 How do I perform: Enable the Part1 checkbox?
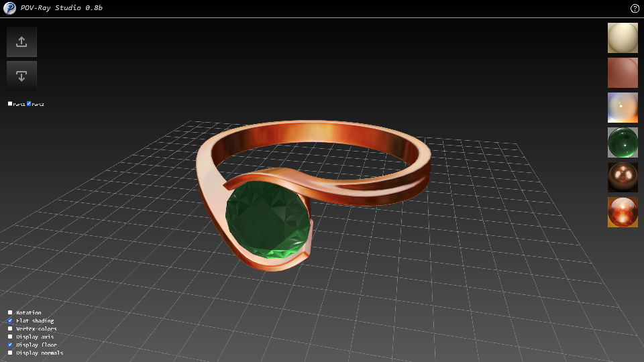click(x=10, y=104)
